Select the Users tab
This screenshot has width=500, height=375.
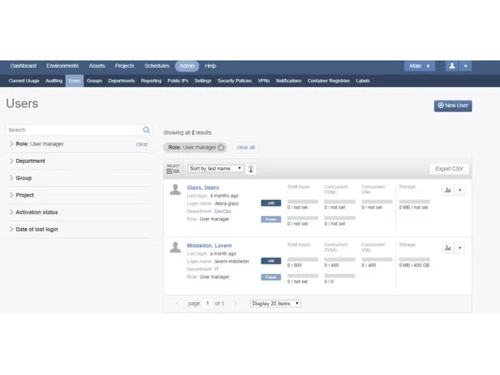pos(75,81)
